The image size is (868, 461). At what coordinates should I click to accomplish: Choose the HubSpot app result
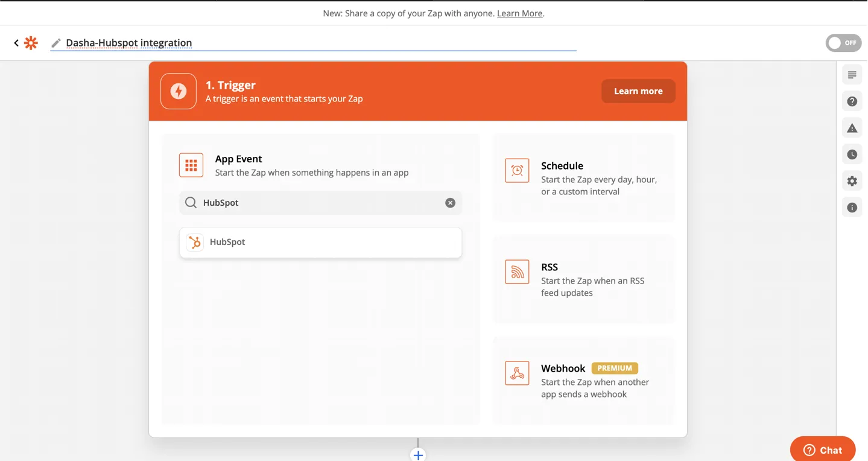click(x=320, y=243)
